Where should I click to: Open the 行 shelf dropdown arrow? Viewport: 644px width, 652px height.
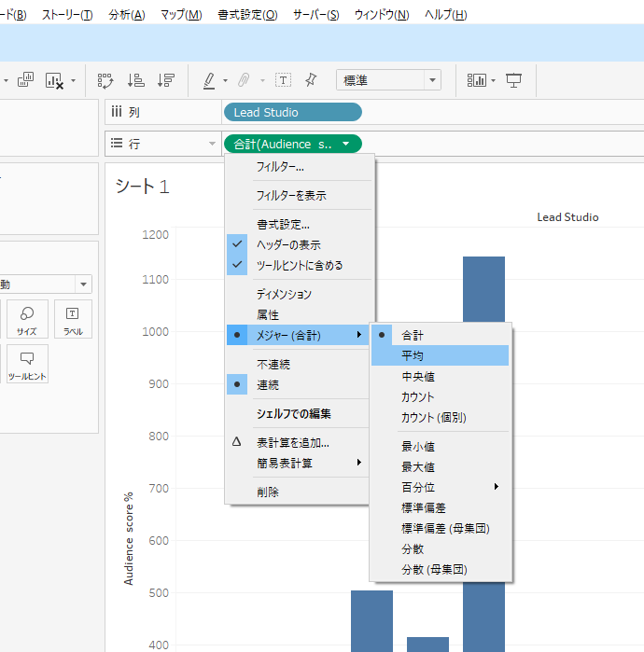[212, 144]
